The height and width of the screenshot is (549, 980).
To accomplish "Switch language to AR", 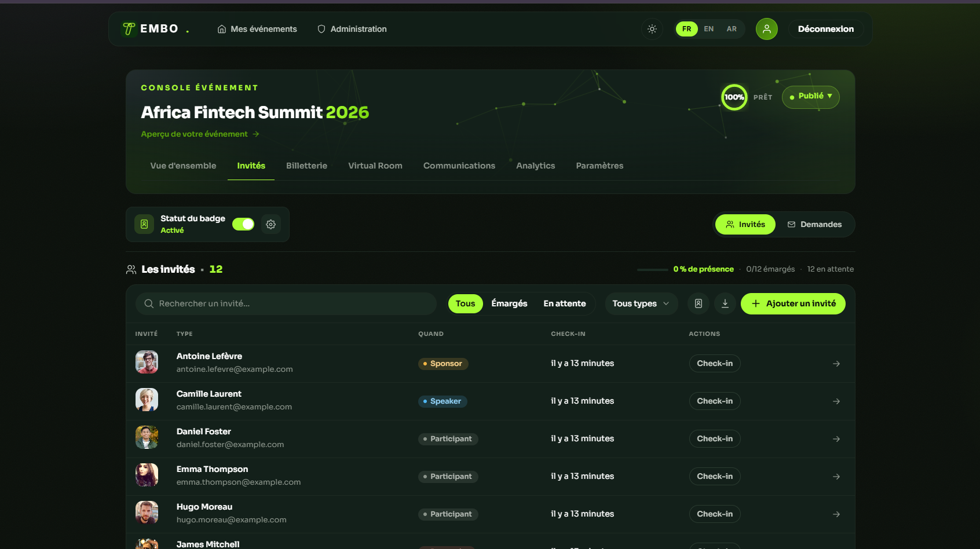I will pyautogui.click(x=732, y=29).
